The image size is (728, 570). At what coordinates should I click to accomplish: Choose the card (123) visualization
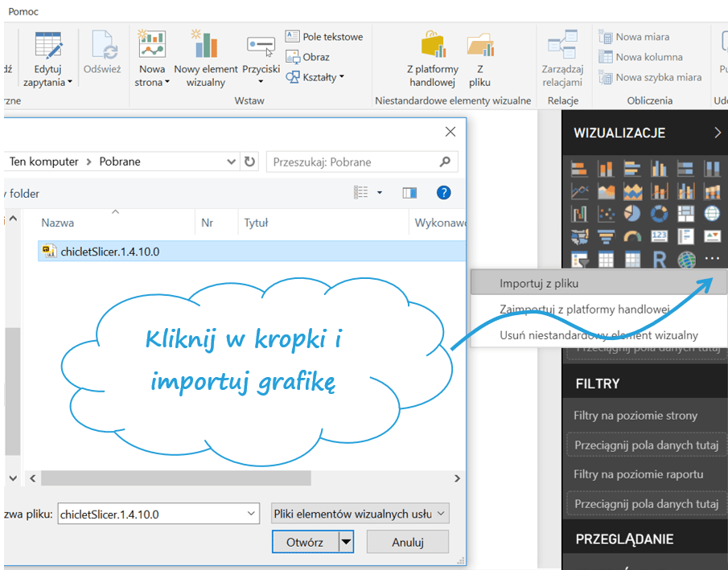(659, 236)
